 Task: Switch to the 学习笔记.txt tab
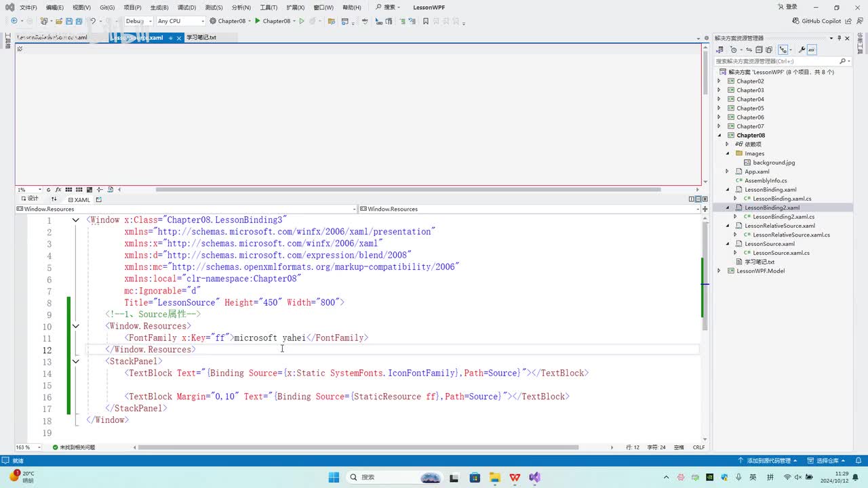click(201, 38)
